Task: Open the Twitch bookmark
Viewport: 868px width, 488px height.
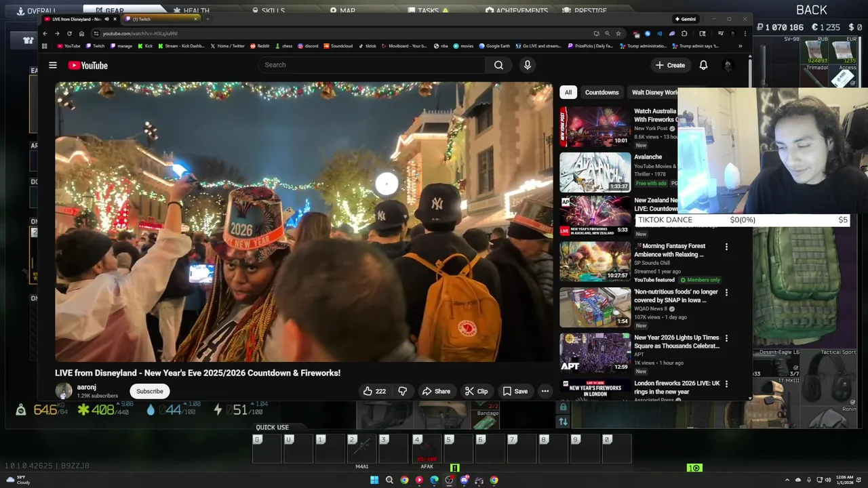Action: [95, 46]
